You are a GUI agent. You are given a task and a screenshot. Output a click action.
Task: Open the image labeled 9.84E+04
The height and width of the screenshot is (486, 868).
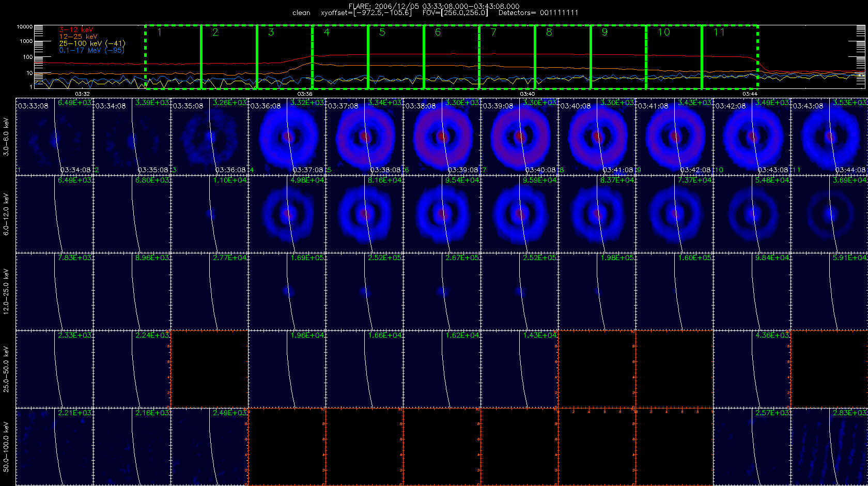[x=752, y=292]
